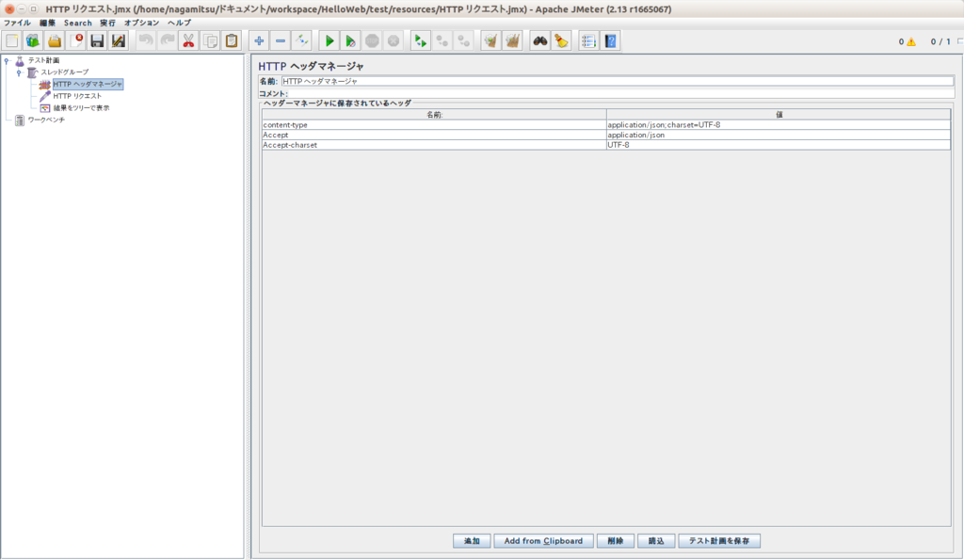Select ワークベンチ in the tree
964x560 pixels.
[46, 120]
